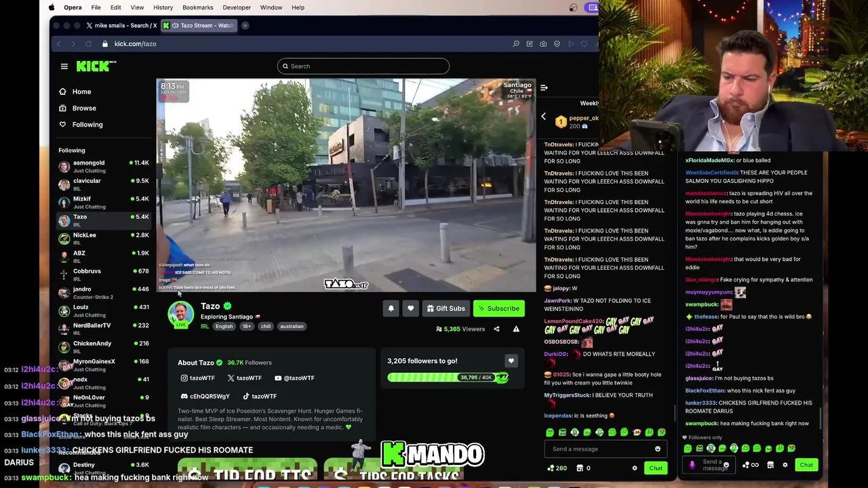Click the Kick logo

pos(96,66)
